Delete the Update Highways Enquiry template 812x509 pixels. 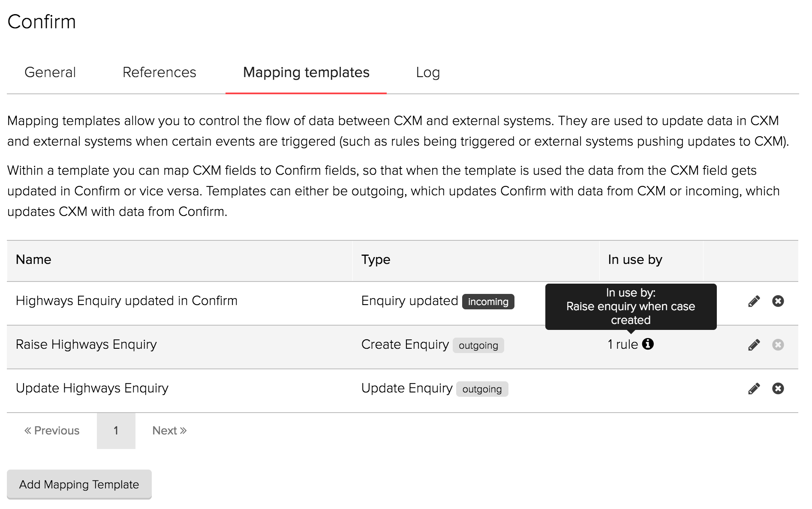[x=778, y=389]
